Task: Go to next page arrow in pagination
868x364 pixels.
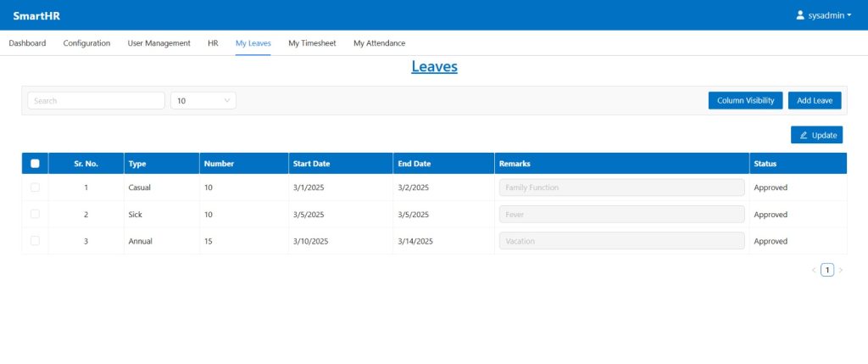Action: [841, 270]
